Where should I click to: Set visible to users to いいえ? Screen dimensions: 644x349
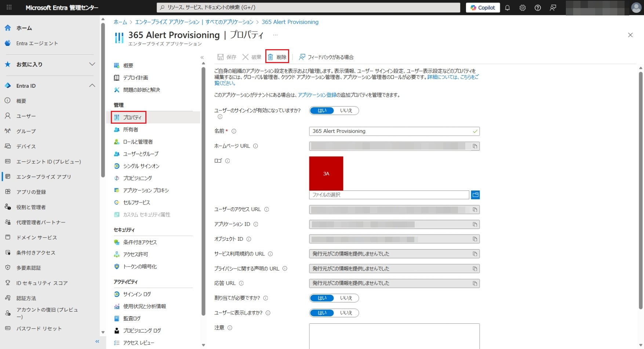[x=346, y=313]
